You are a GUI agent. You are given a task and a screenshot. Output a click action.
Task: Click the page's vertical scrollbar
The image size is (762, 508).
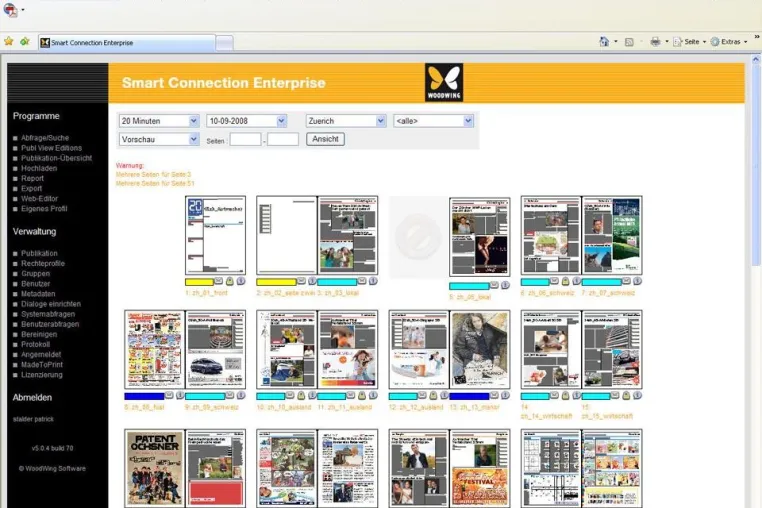pos(756,164)
